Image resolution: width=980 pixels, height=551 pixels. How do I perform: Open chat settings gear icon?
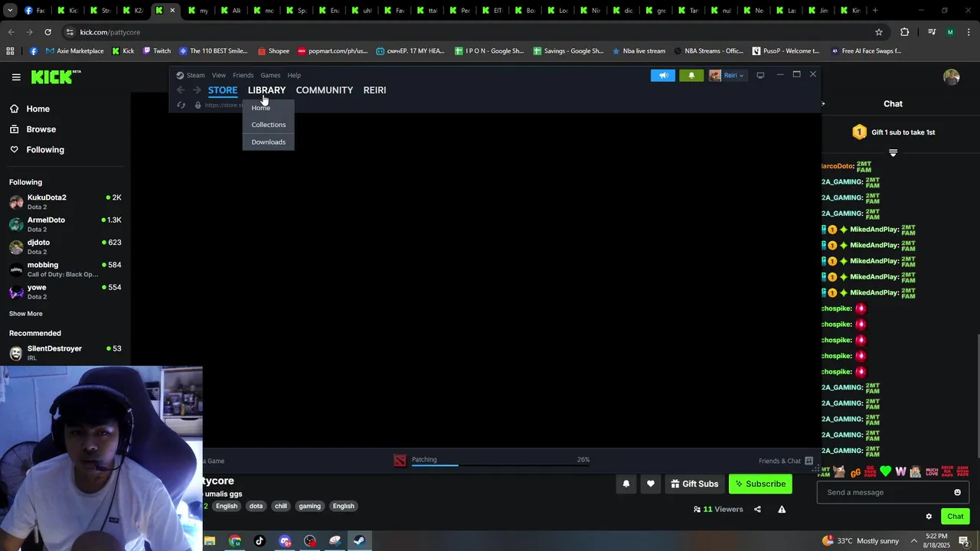coord(929,517)
